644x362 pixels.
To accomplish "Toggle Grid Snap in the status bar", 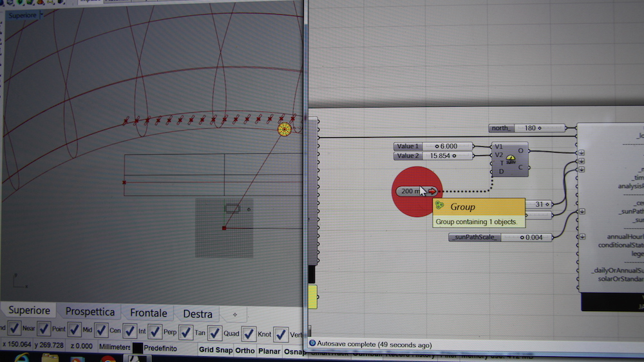I will (216, 350).
